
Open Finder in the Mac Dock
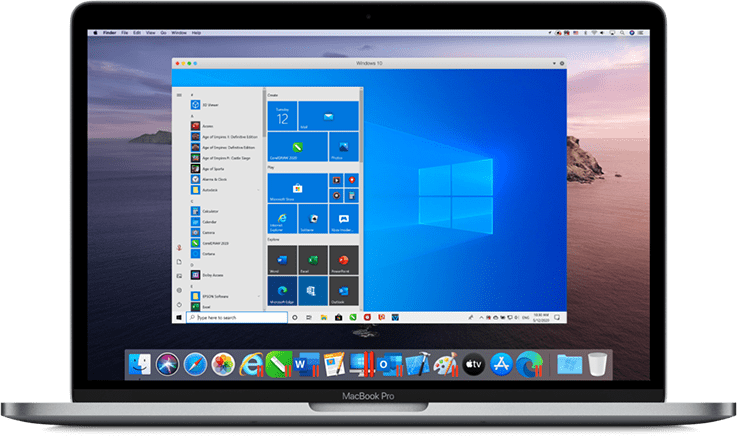[x=140, y=364]
